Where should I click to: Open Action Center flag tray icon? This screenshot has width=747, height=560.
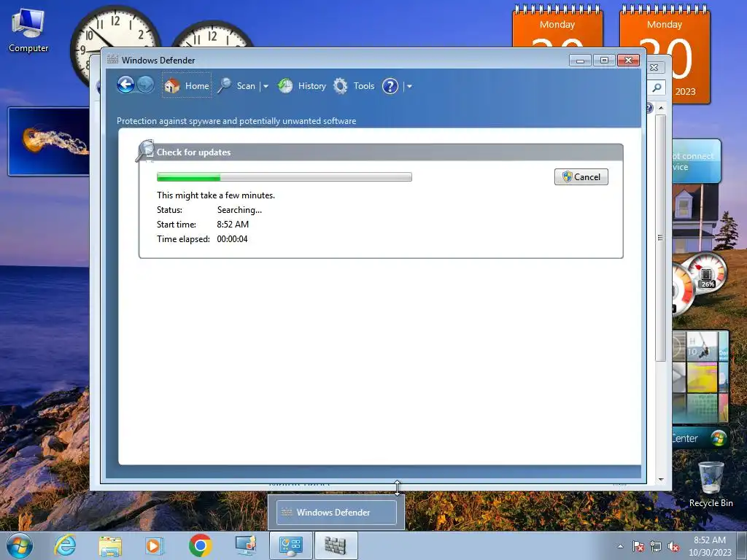tap(638, 546)
